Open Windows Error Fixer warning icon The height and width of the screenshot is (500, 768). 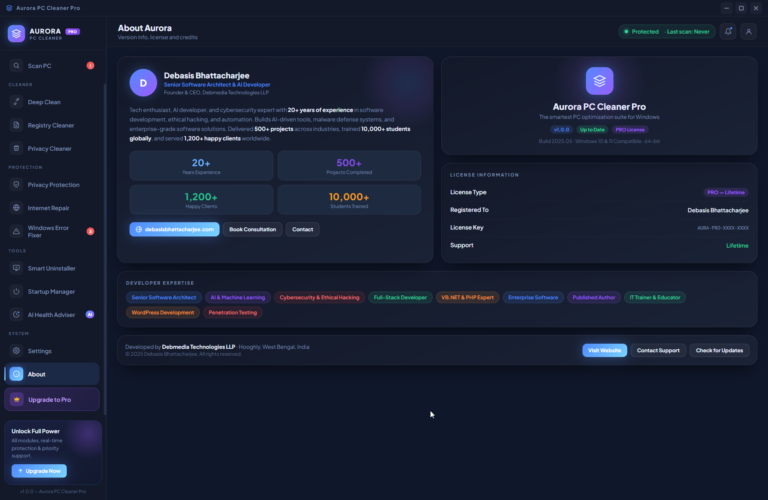tap(16, 231)
